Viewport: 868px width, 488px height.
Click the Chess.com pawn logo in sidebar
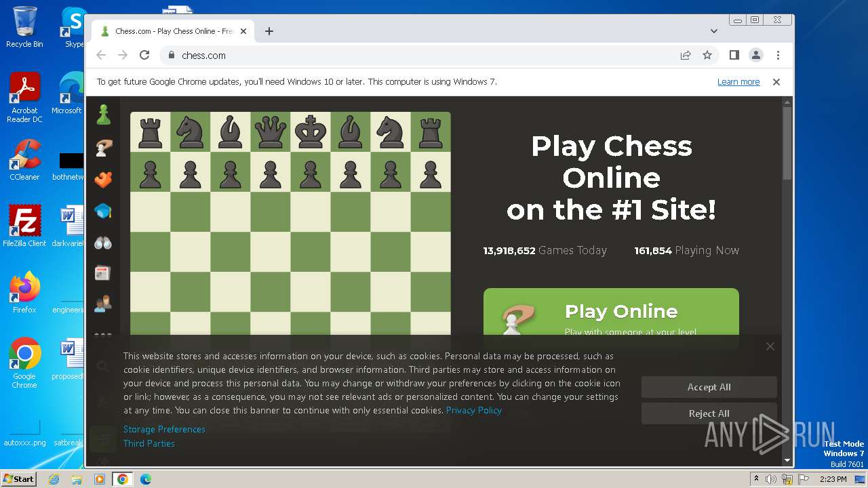click(x=103, y=115)
